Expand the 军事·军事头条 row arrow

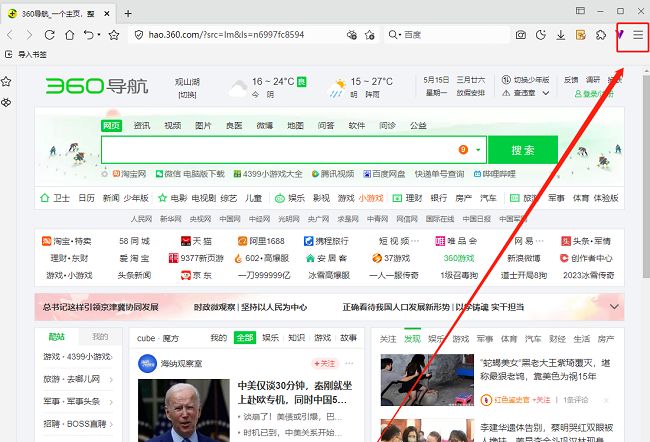(x=111, y=402)
